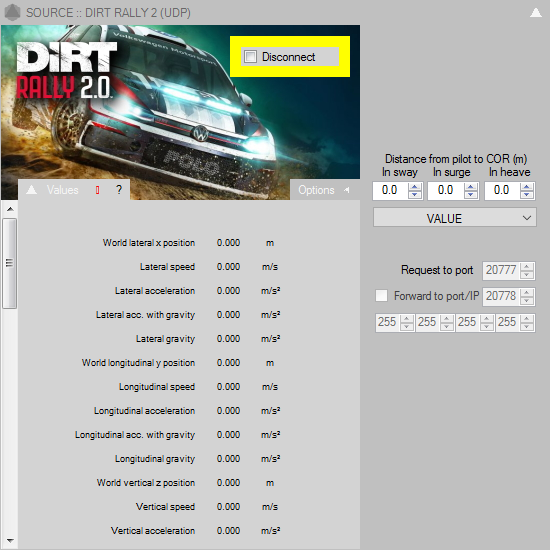Decrease the In surge distance value

coord(471,195)
